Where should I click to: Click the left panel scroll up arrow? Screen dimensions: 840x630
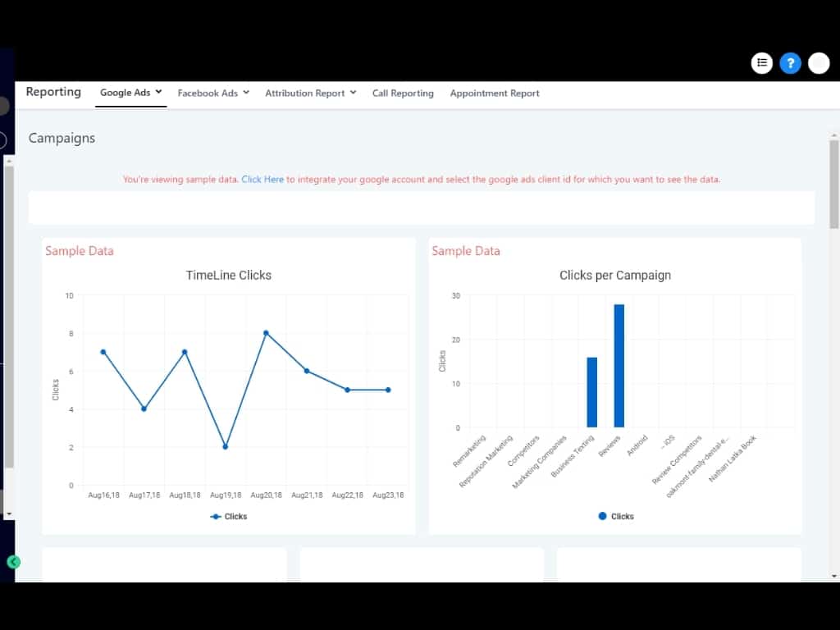[9, 161]
